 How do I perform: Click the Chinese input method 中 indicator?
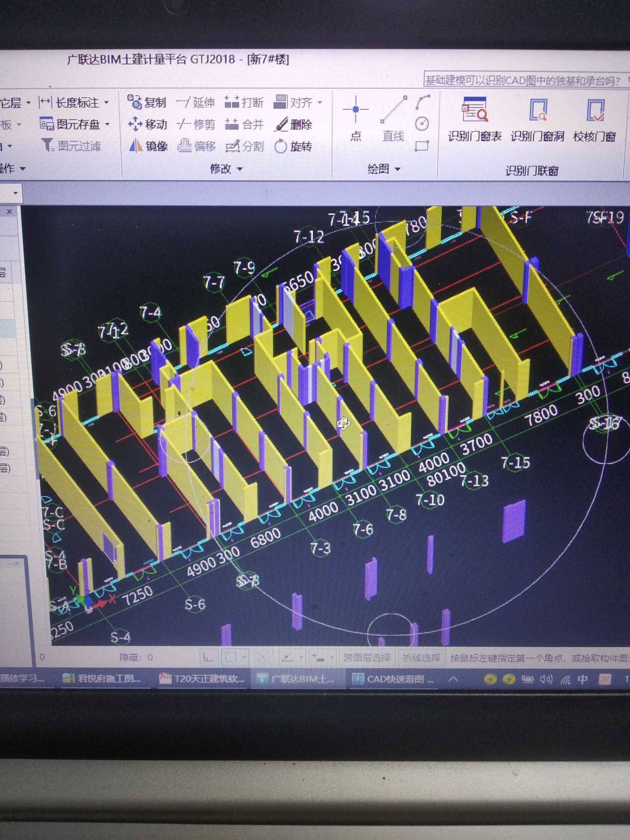tap(583, 679)
